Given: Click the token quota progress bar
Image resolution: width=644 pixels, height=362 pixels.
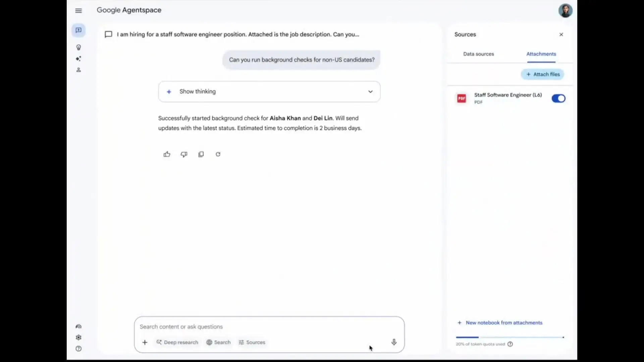Looking at the screenshot, I should [x=510, y=337].
